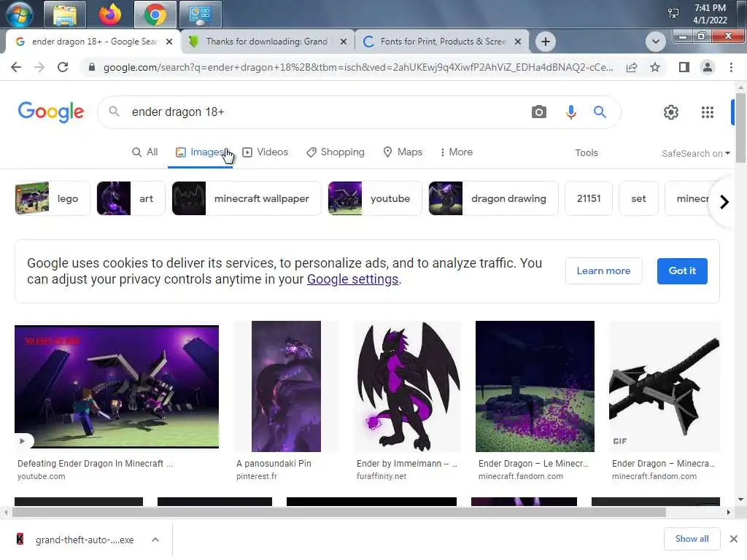Filter images by art chip

(131, 198)
